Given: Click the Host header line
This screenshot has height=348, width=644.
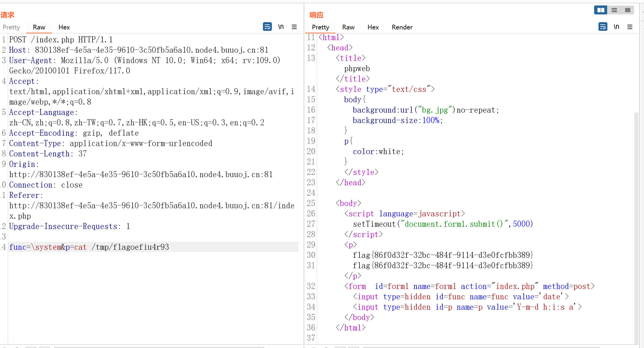Looking at the screenshot, I should pyautogui.click(x=139, y=50).
